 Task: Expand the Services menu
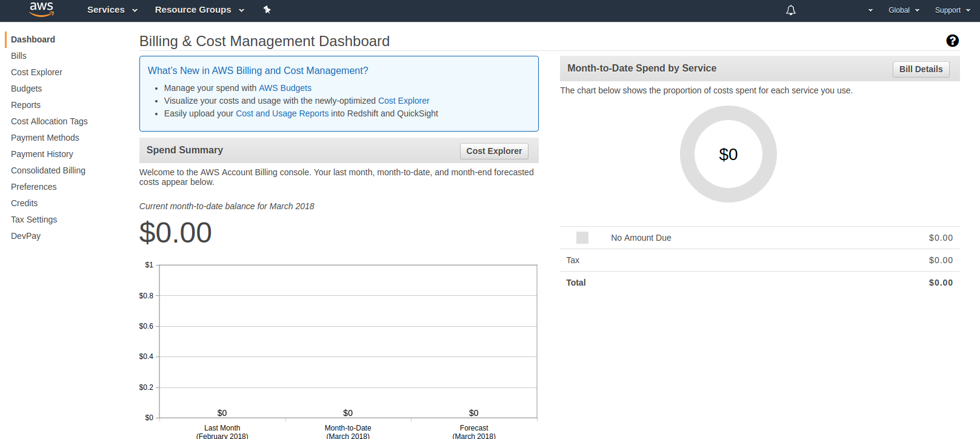(113, 10)
